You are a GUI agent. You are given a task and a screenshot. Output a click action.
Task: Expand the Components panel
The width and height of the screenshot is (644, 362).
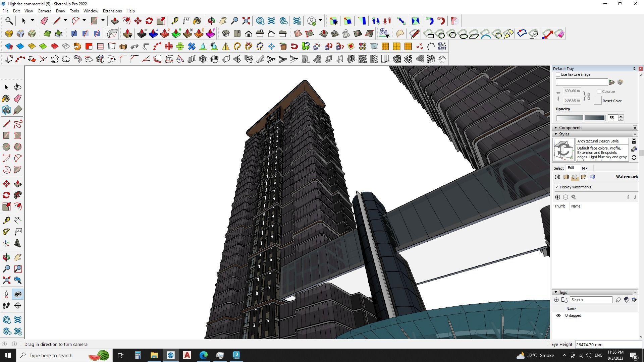click(x=556, y=128)
